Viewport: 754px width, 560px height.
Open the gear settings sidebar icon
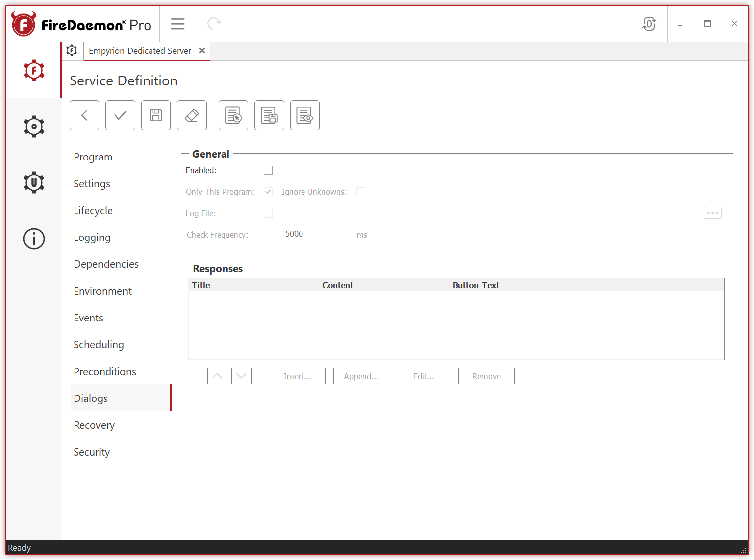pyautogui.click(x=34, y=127)
